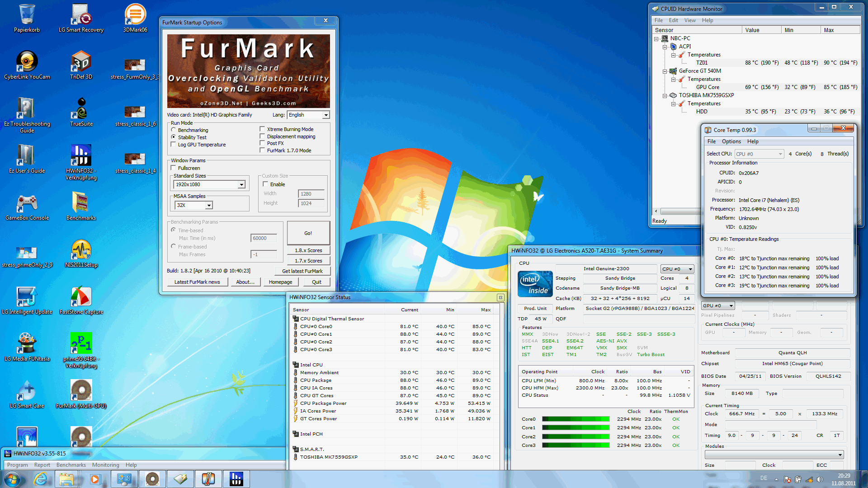
Task: Open the GameBox Console desktop icon
Action: (27, 203)
